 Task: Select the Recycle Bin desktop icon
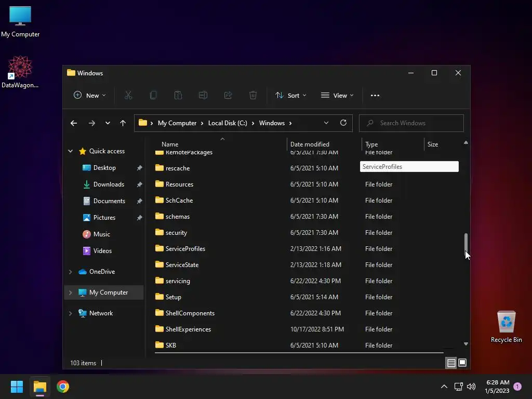[506, 327]
